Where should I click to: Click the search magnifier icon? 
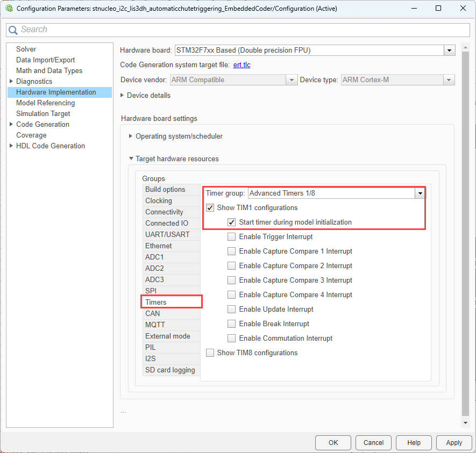[13, 30]
